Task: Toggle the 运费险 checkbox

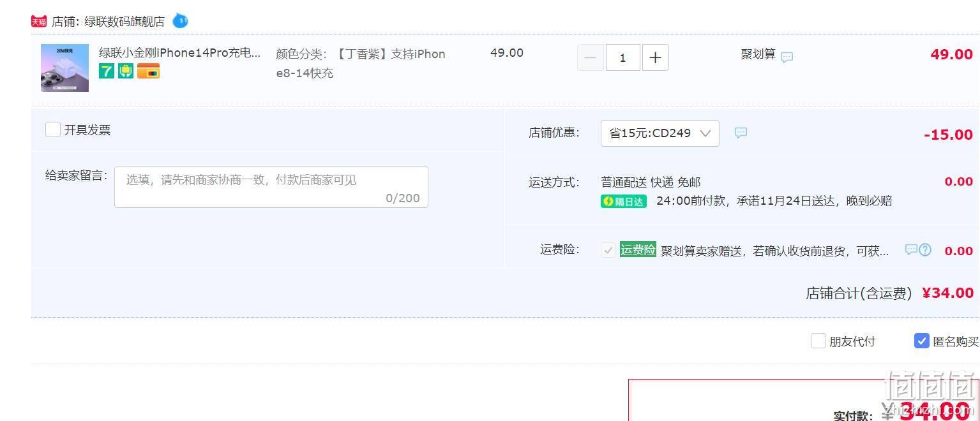Action: tap(608, 250)
